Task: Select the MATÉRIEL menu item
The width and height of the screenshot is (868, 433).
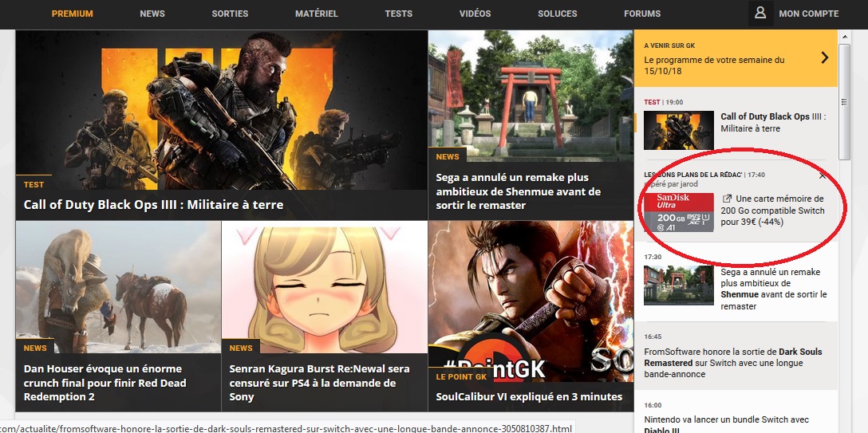Action: pyautogui.click(x=317, y=14)
